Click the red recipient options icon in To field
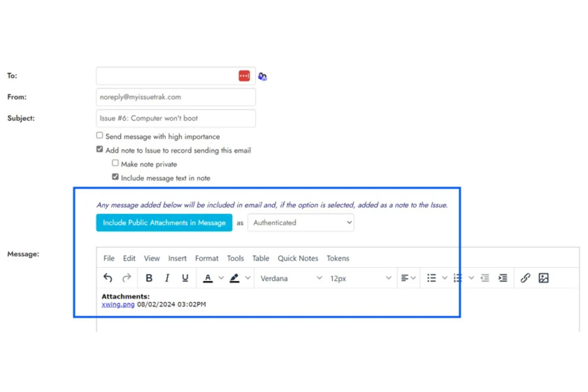 point(244,76)
